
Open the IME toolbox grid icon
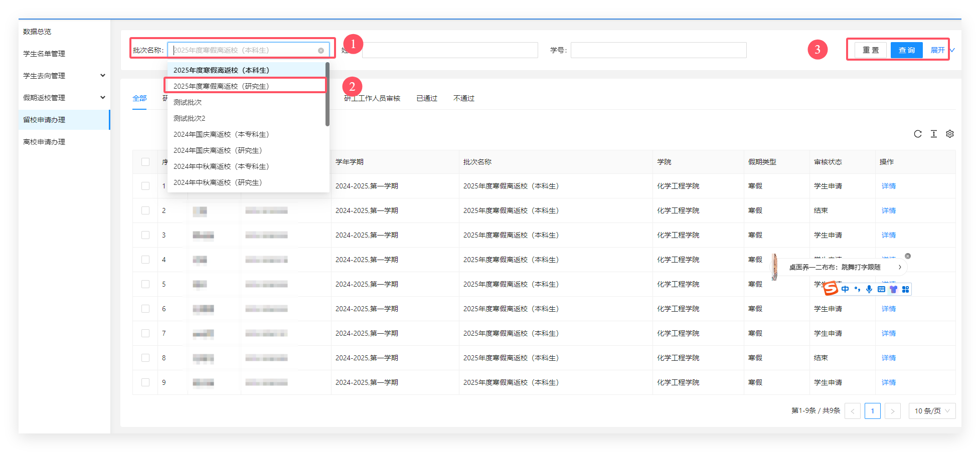pyautogui.click(x=905, y=289)
